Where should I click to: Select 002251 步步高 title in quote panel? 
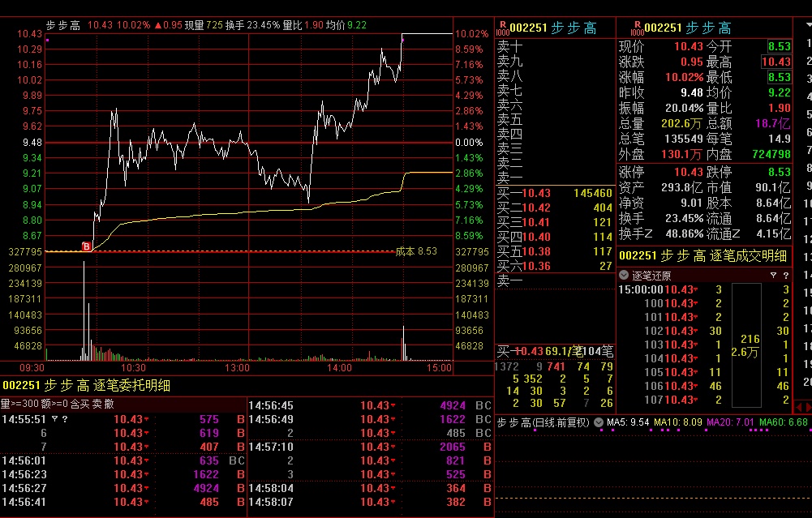688,28
